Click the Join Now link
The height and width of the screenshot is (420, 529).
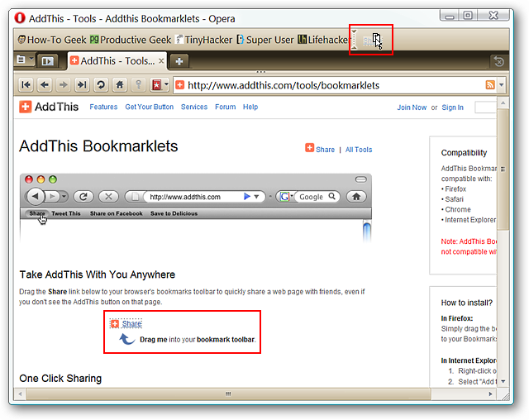412,107
